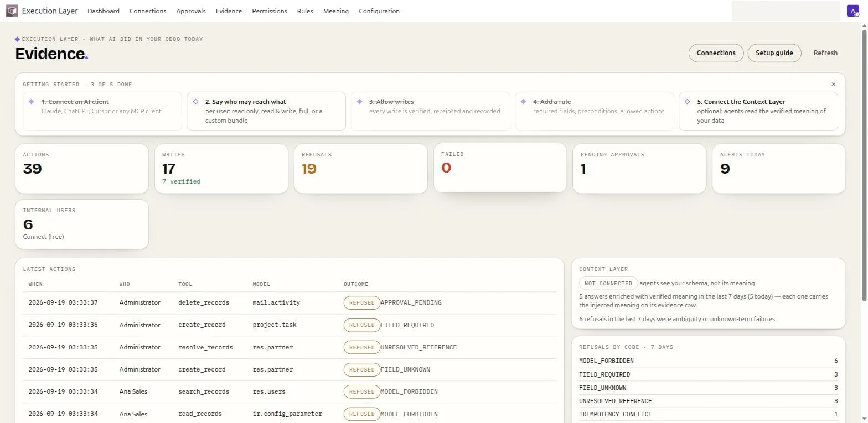Click the diamond icon beside Connect the Context Layer
The image size is (868, 423).
687,102
